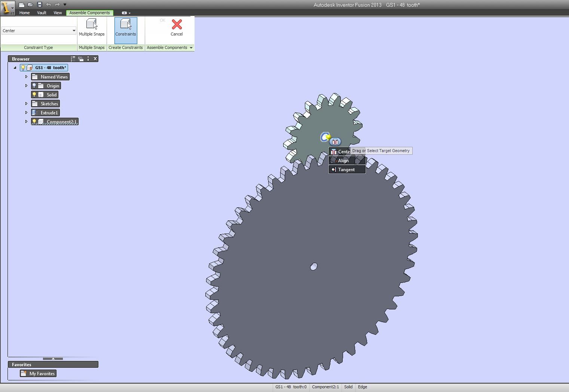Close the Browser panel
The image size is (569, 392).
(x=95, y=59)
